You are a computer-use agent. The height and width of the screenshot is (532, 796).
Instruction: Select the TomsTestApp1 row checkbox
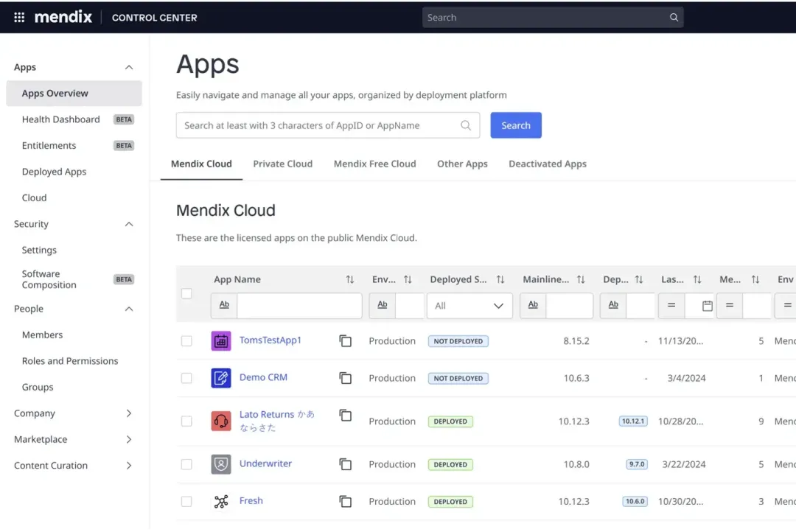186,340
